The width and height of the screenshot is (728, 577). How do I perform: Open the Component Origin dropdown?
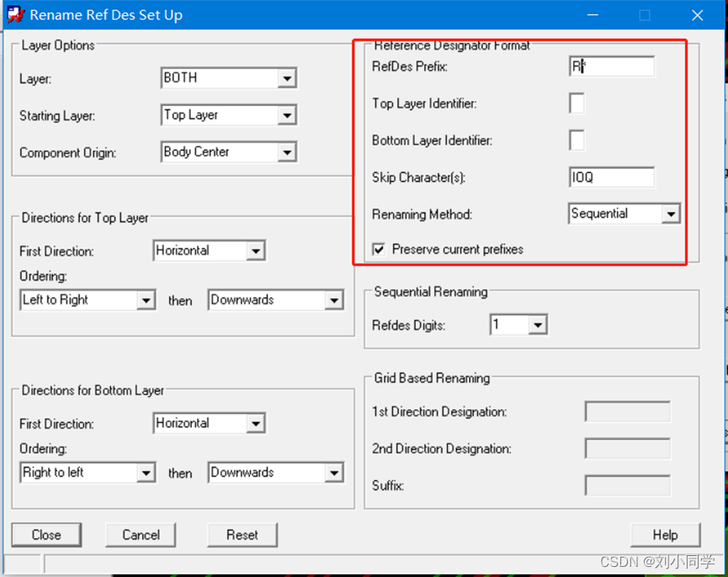(x=287, y=152)
